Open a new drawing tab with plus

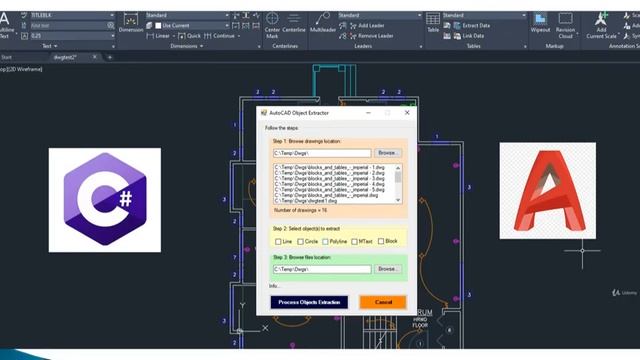pyautogui.click(x=109, y=58)
